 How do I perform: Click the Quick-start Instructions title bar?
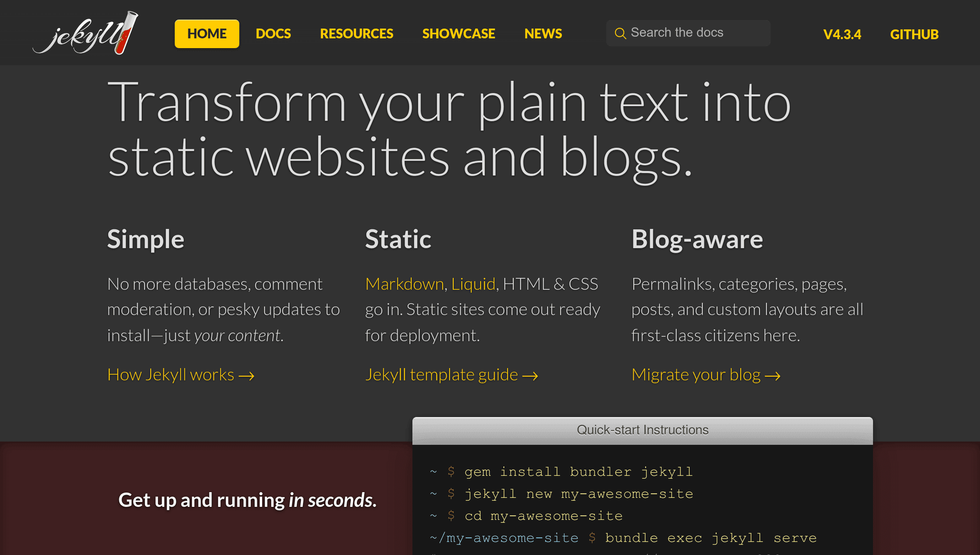point(642,430)
